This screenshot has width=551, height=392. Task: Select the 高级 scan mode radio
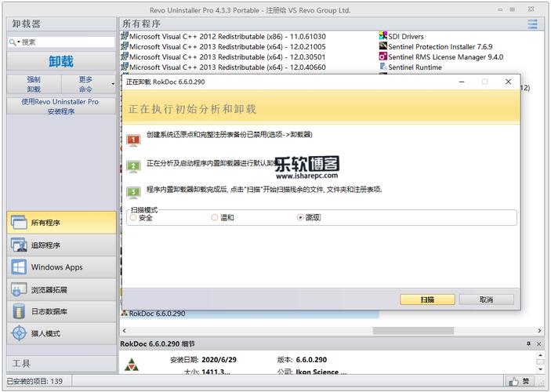(300, 218)
